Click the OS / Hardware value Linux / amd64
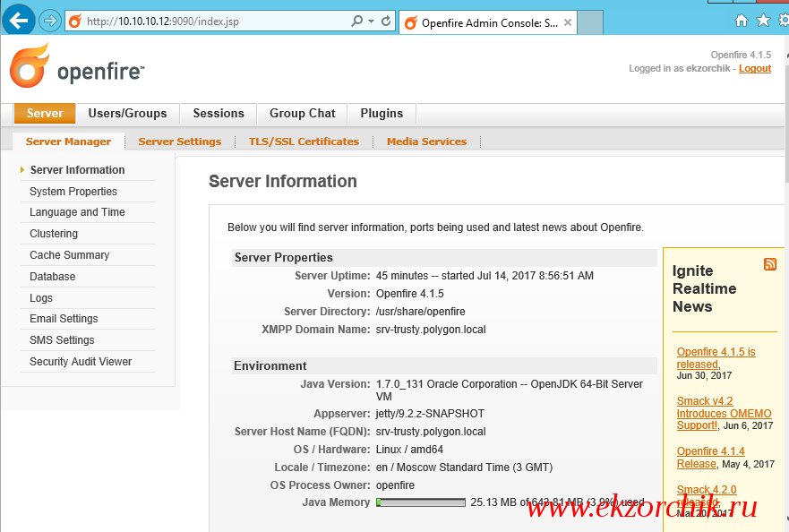The height and width of the screenshot is (532, 789). click(x=409, y=450)
